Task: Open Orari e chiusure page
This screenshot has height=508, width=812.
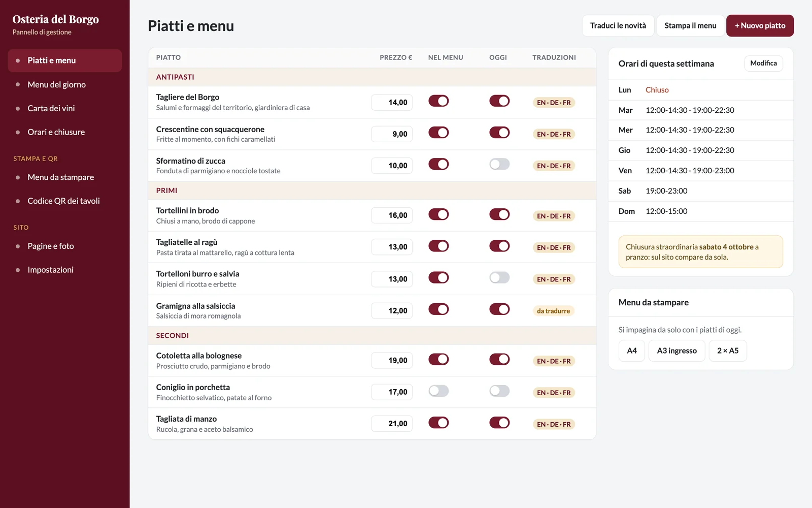Action: [64, 132]
